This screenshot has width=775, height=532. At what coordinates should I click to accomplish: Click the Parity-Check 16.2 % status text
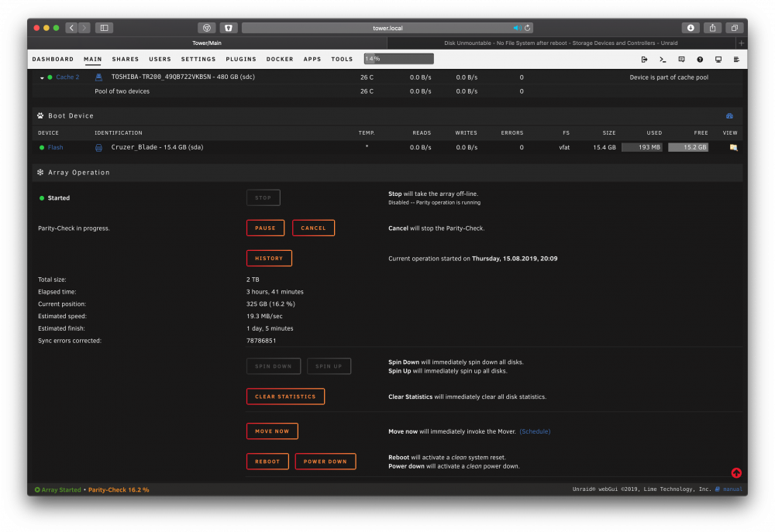click(119, 489)
